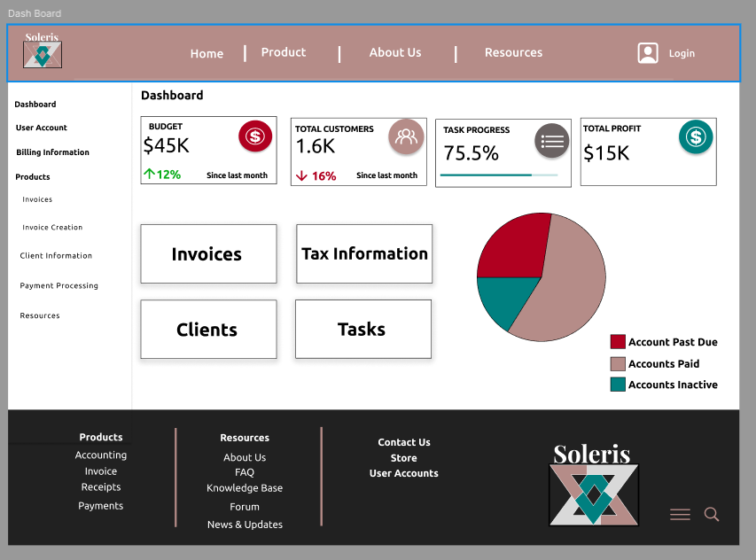Click the $15K total profit value
Screen dimensions: 756x560
(606, 153)
